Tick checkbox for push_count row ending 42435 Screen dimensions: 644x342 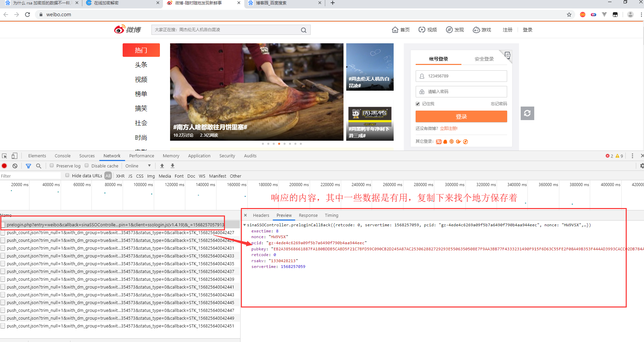[3, 264]
